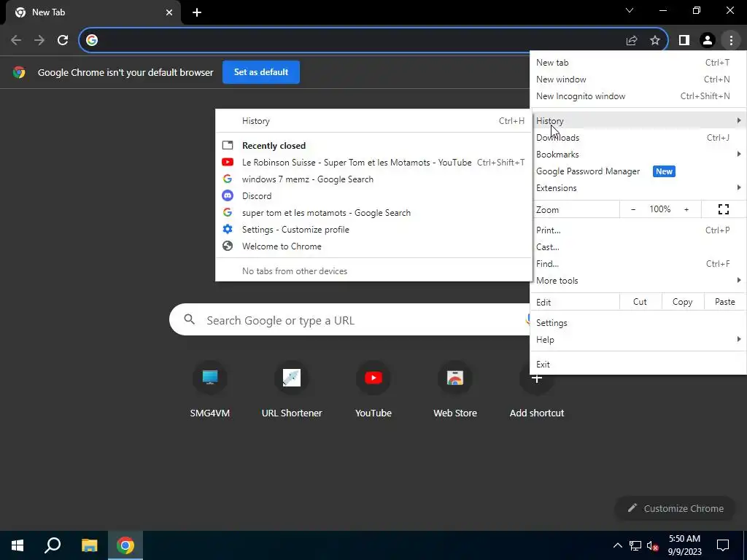Viewport: 747px width, 560px height.
Task: Expand the Extensions submenu
Action: click(638, 188)
